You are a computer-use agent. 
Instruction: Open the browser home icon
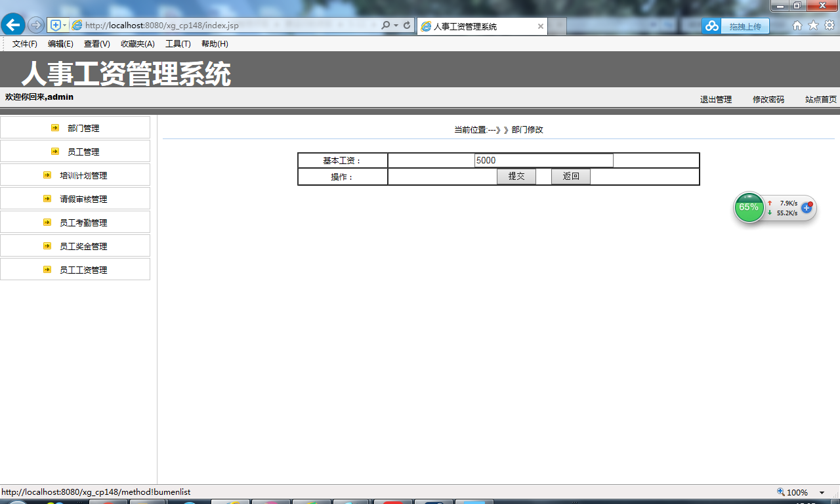coord(797,25)
